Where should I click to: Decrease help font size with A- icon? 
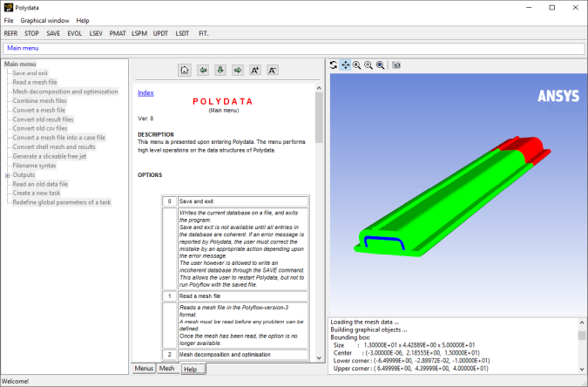click(x=273, y=70)
